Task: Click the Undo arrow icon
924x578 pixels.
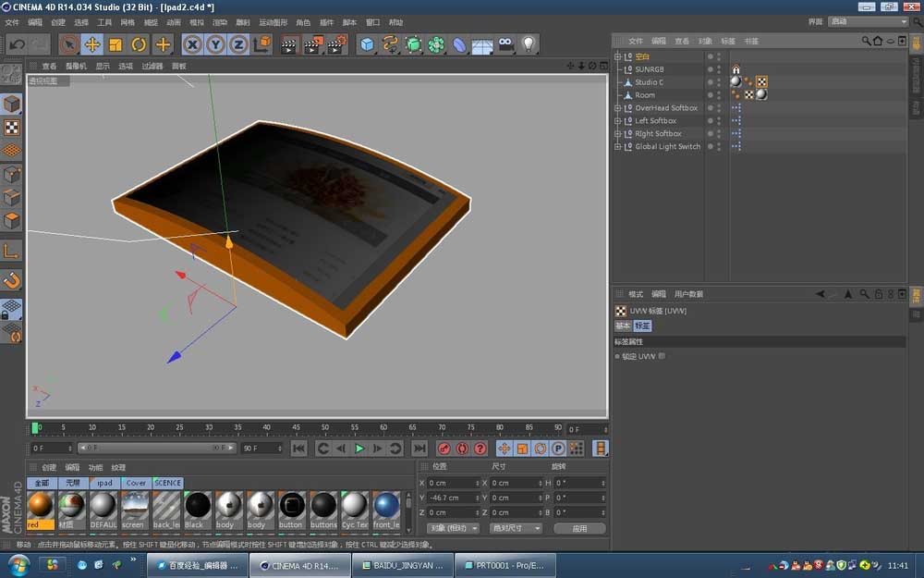Action: tap(16, 43)
